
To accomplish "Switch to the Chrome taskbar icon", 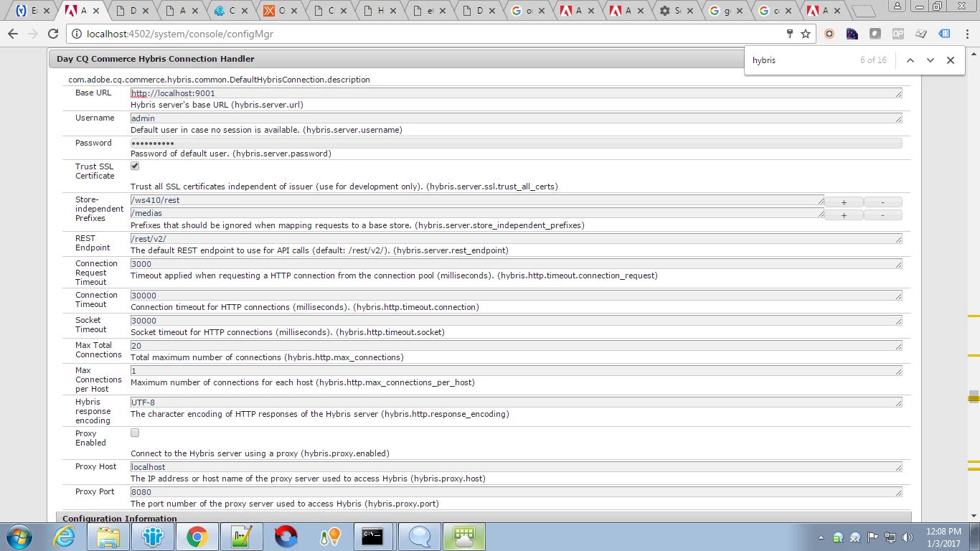I will [x=197, y=537].
